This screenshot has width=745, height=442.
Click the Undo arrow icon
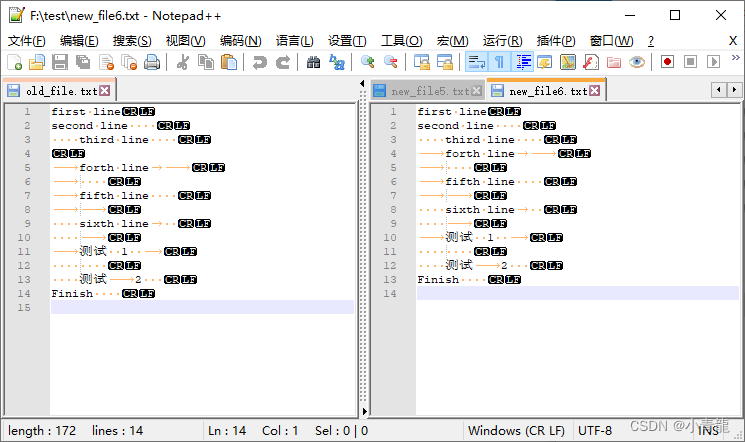point(259,62)
